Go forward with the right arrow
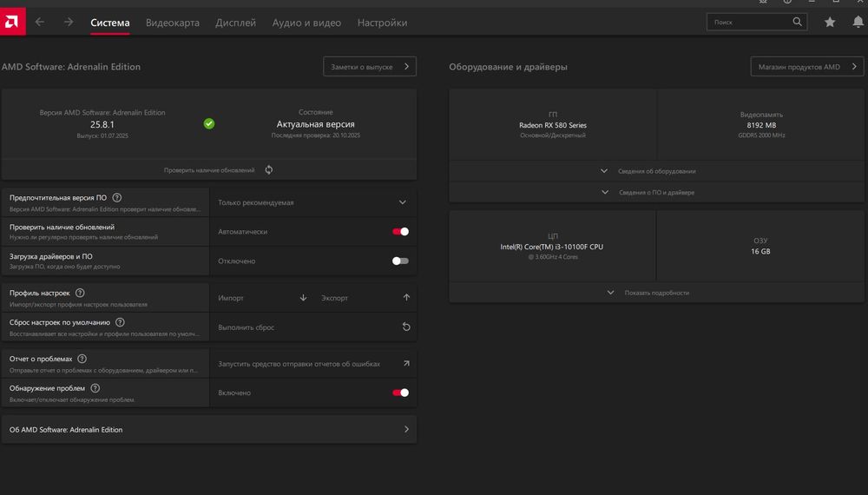Screen dimensions: 868x495 coord(68,23)
